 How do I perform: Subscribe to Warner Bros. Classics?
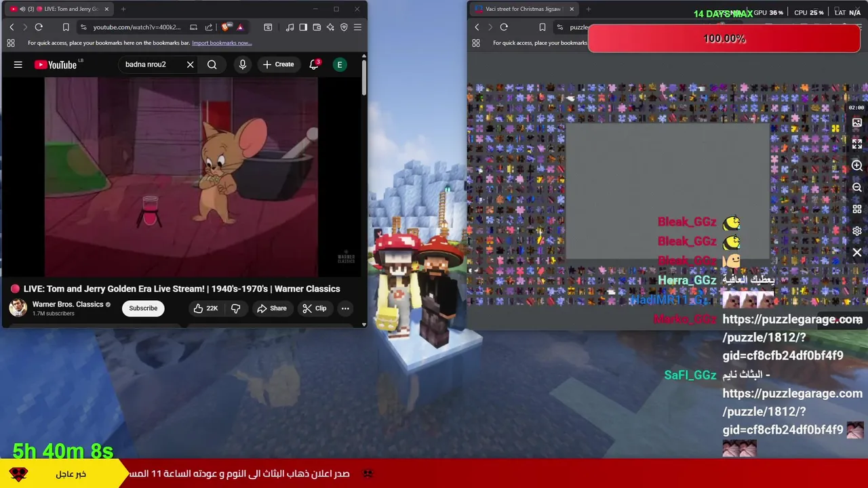coord(143,308)
